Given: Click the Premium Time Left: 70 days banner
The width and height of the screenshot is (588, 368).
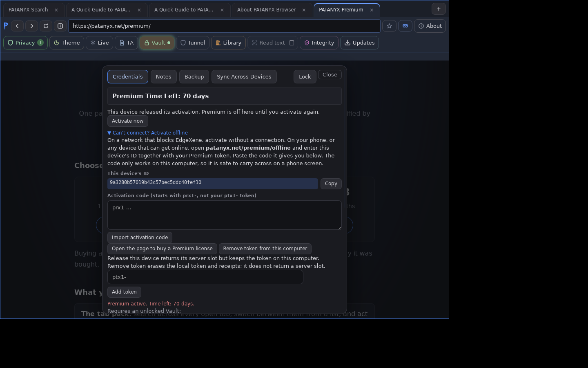Looking at the screenshot, I should coord(224,96).
